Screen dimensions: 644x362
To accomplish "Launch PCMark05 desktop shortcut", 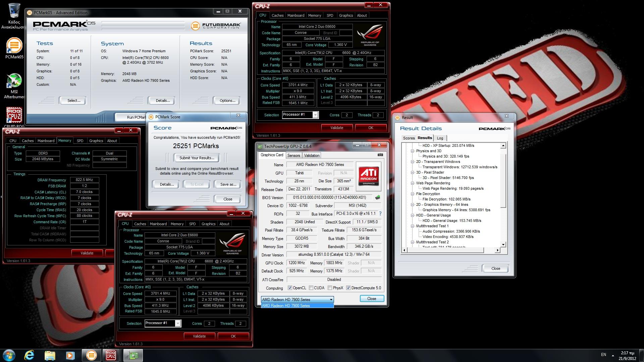I will coord(14,48).
